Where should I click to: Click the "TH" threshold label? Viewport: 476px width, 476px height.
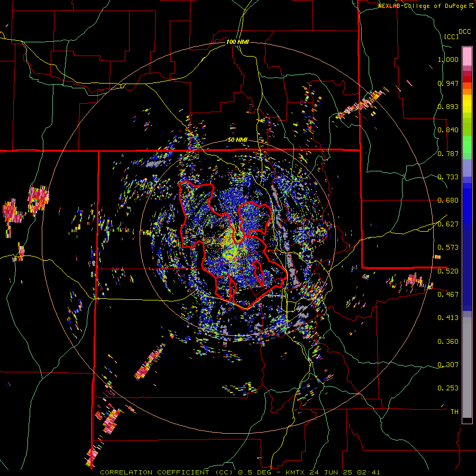[x=454, y=412]
